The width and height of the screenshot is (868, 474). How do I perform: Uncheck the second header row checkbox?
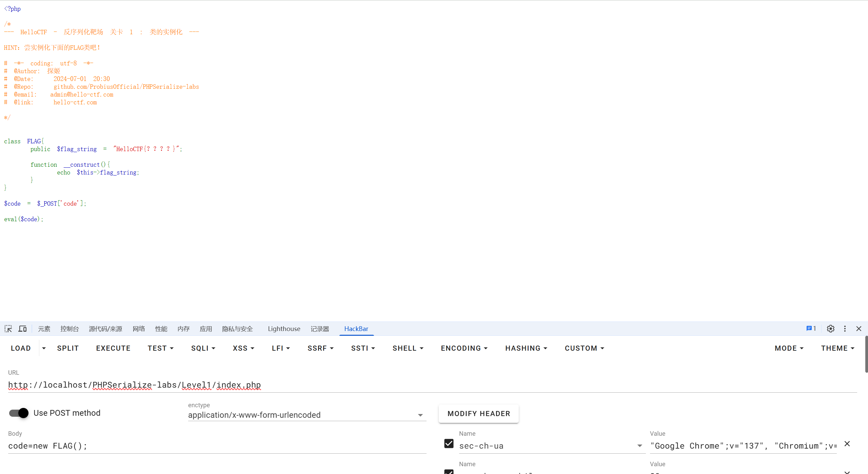(448, 472)
